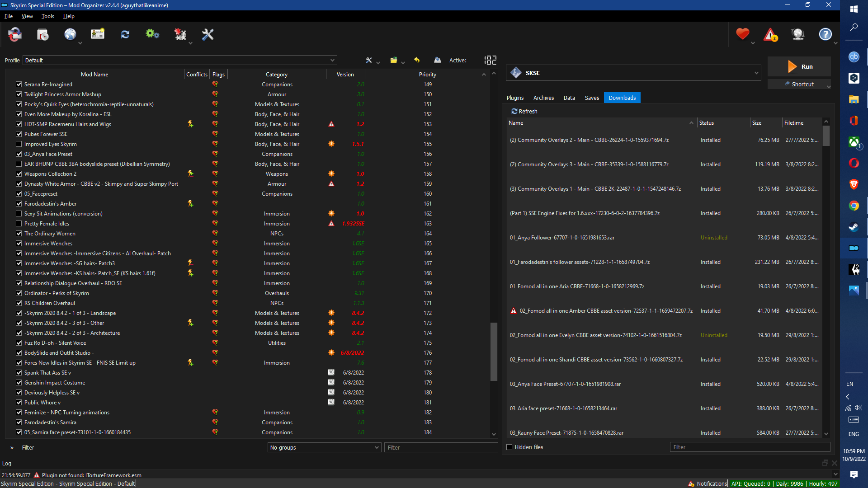Image resolution: width=868 pixels, height=488 pixels.
Task: Click the restore backup arrow icon
Action: point(417,60)
